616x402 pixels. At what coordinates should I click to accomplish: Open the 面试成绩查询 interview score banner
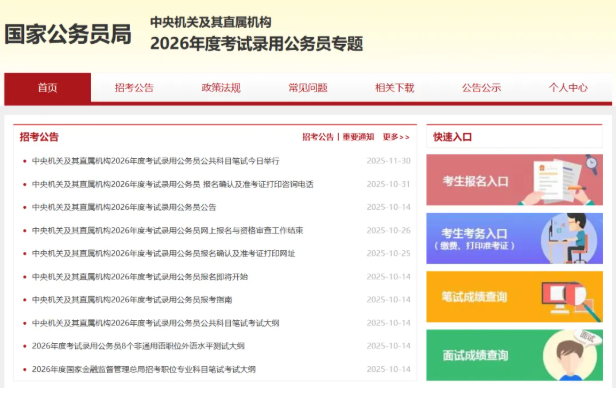tap(514, 354)
